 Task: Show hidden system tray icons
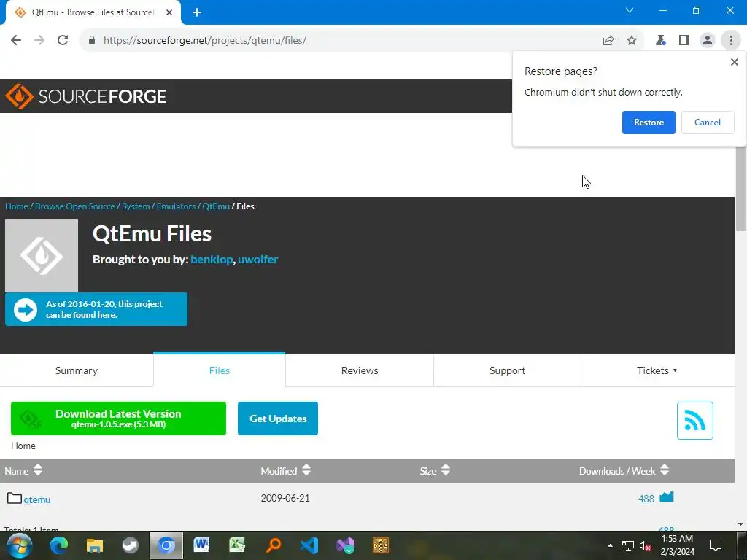tap(610, 545)
